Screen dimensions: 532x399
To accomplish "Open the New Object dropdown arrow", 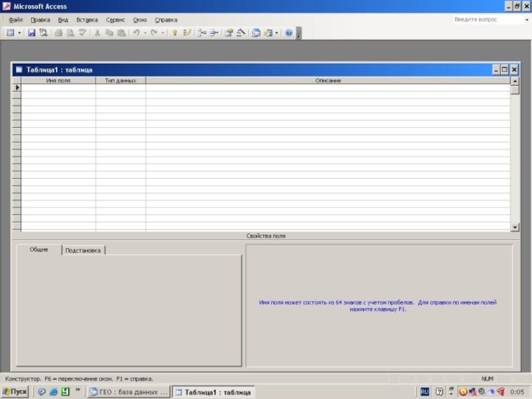I will tap(277, 33).
